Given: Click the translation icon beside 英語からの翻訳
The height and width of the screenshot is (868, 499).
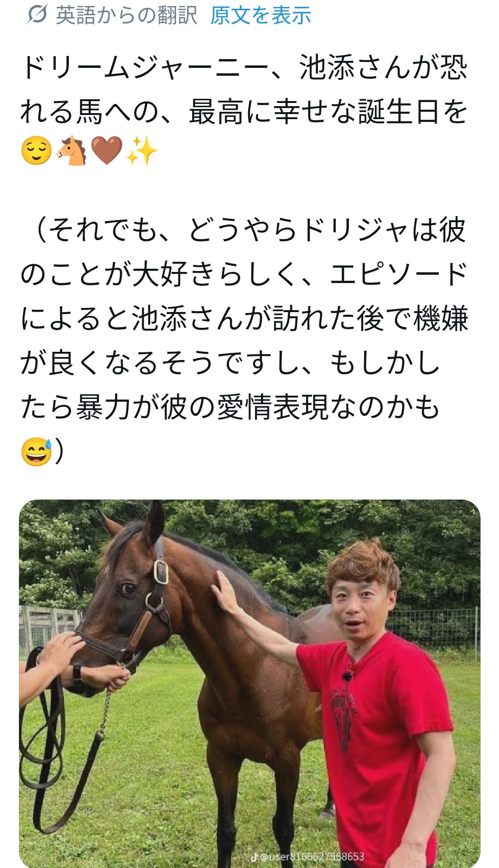Looking at the screenshot, I should coord(37,15).
